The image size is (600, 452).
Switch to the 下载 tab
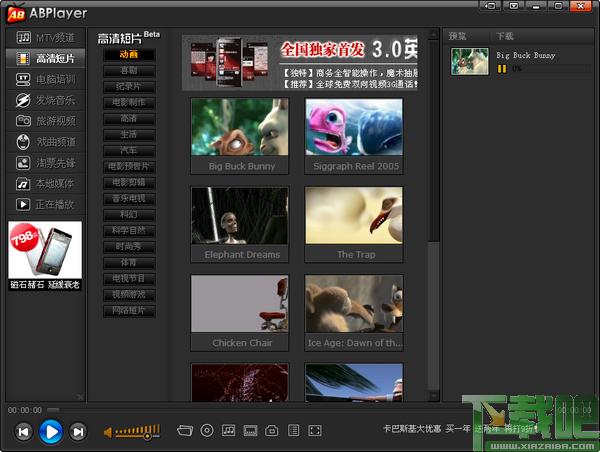(505, 36)
